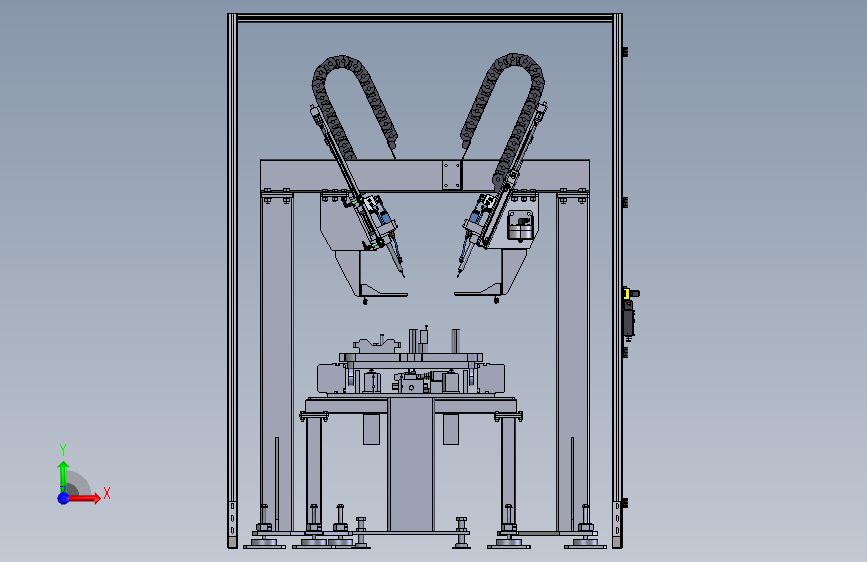Select the right vertical enclosure frame profile
The height and width of the screenshot is (562, 867).
pos(618,281)
